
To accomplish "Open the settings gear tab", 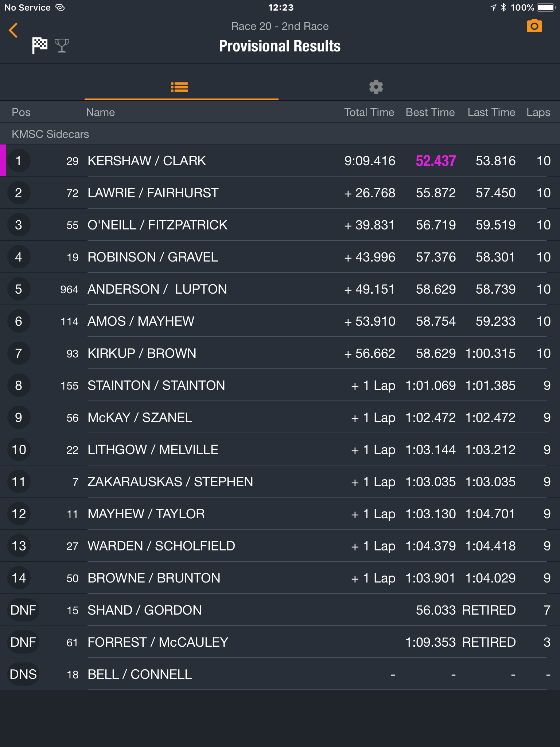I will pos(376,87).
